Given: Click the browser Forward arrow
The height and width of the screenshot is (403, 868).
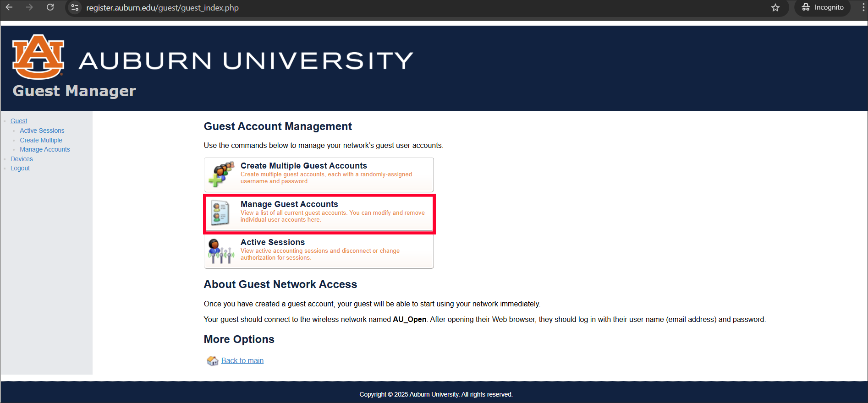Looking at the screenshot, I should 29,7.
